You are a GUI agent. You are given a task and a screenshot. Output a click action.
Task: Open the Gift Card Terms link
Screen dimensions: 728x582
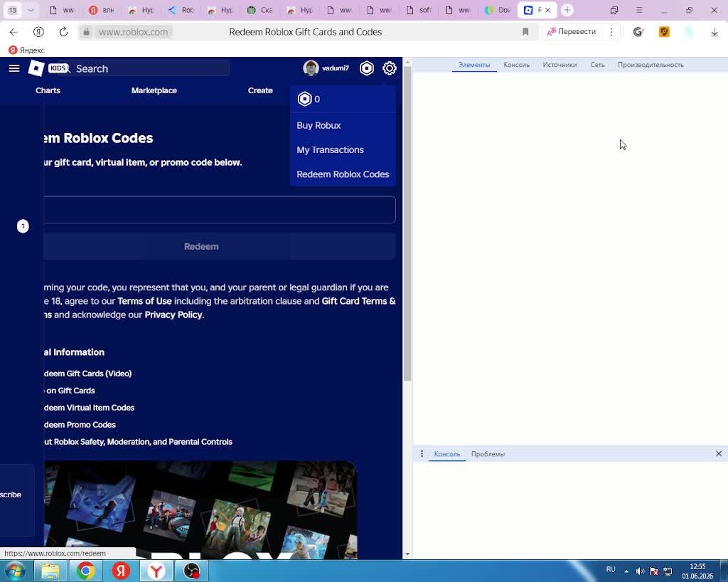358,301
